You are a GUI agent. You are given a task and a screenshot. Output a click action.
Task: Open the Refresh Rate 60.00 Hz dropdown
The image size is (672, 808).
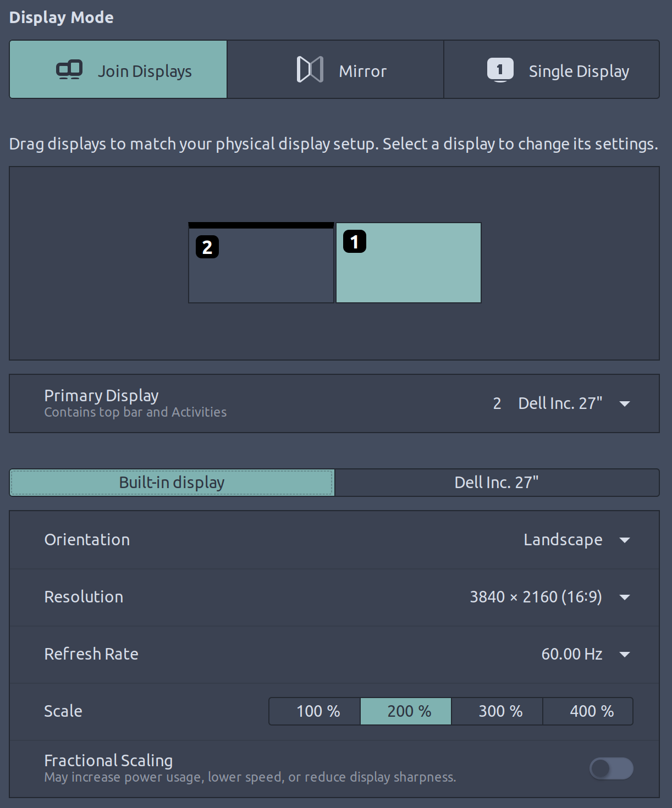586,654
